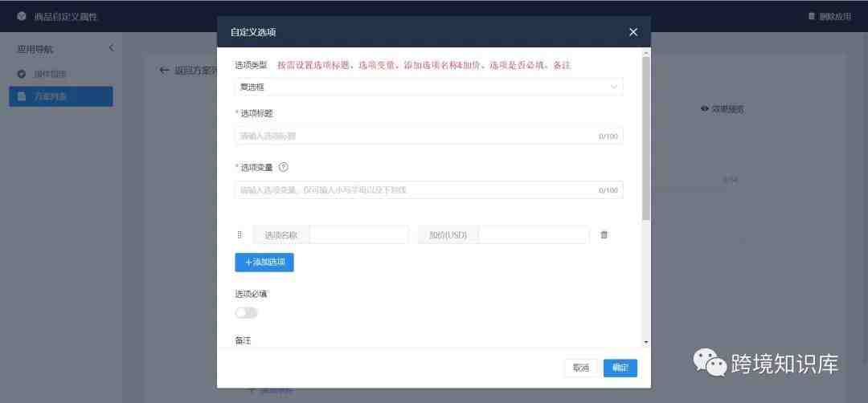Close the 自定义选项 dialog with X
Image resolution: width=868 pixels, height=403 pixels.
point(633,32)
